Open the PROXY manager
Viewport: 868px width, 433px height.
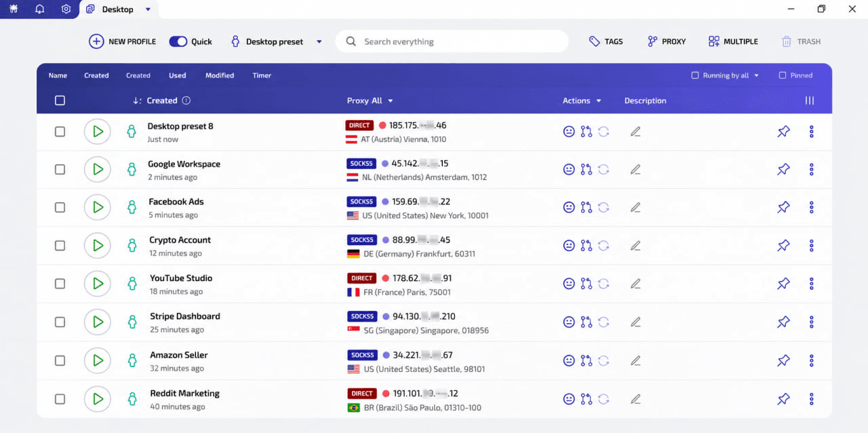coord(667,41)
